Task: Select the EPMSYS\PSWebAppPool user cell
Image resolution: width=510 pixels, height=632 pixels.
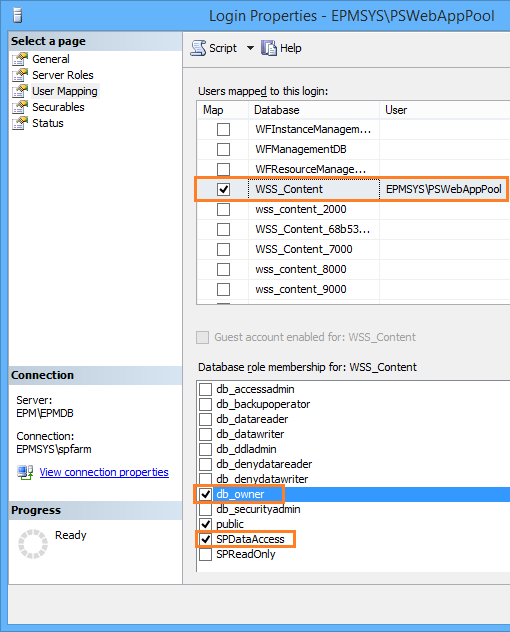Action: [x=443, y=189]
